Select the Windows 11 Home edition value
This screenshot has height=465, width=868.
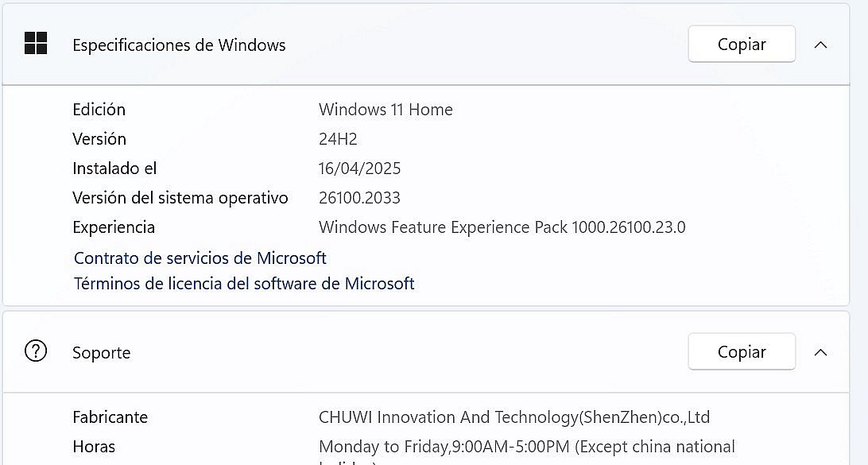pos(386,110)
